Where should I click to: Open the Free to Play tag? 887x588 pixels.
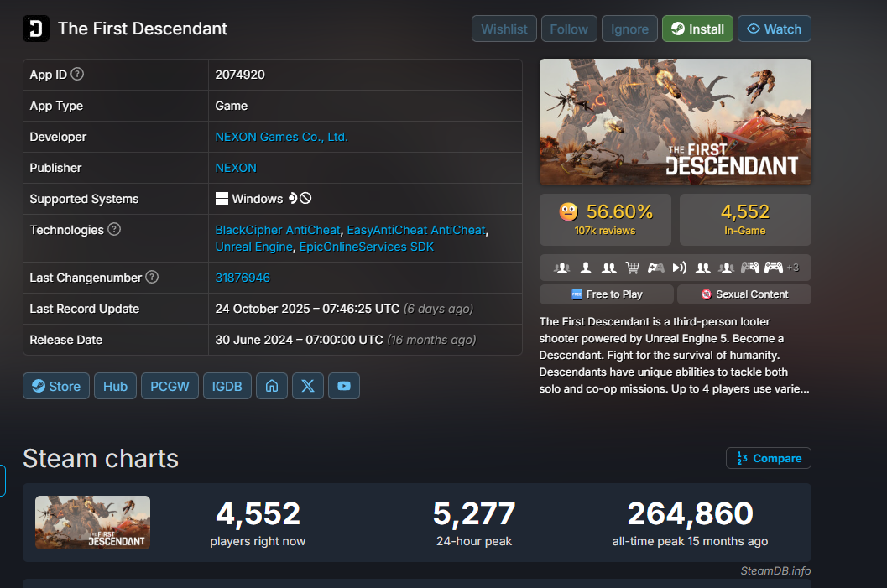tap(607, 294)
